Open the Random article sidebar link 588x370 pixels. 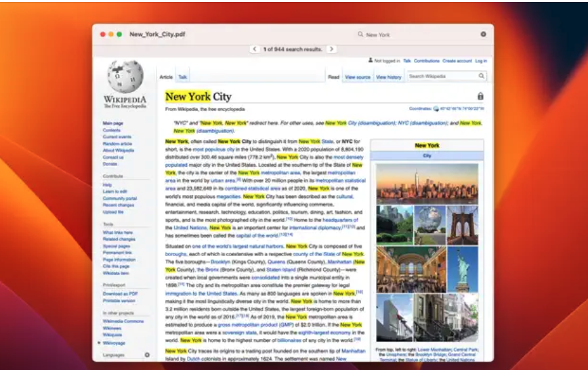click(x=117, y=144)
